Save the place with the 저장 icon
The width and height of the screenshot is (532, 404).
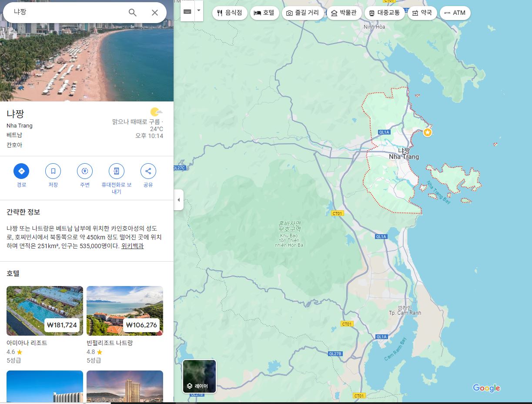pyautogui.click(x=53, y=171)
